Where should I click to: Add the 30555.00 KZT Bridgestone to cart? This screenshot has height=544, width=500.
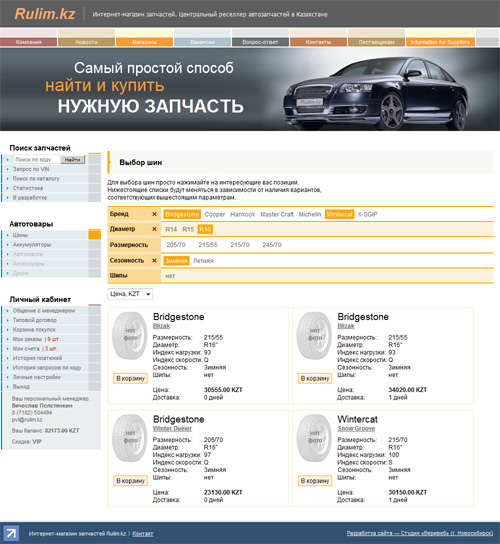(130, 378)
